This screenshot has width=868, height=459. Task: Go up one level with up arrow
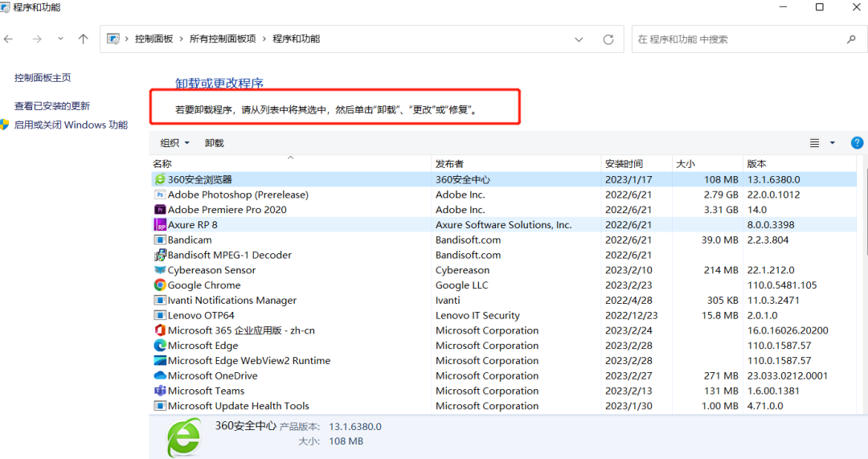pyautogui.click(x=83, y=39)
